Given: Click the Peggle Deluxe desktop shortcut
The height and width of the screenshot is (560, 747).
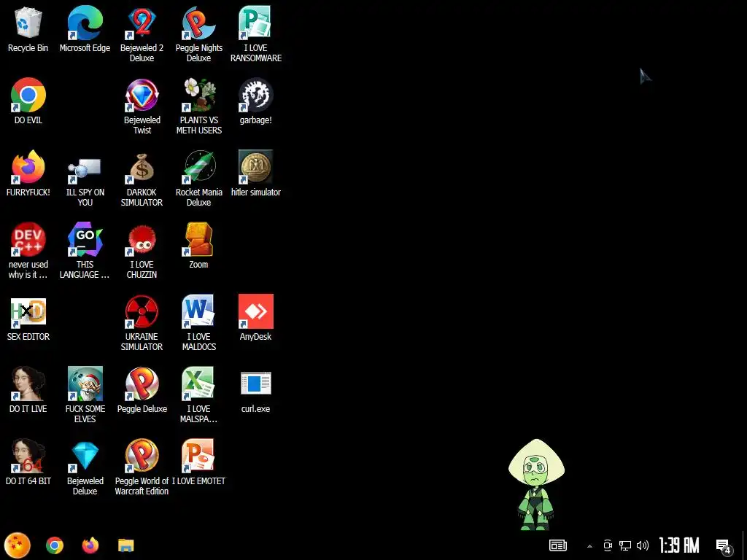Looking at the screenshot, I should pos(142,391).
